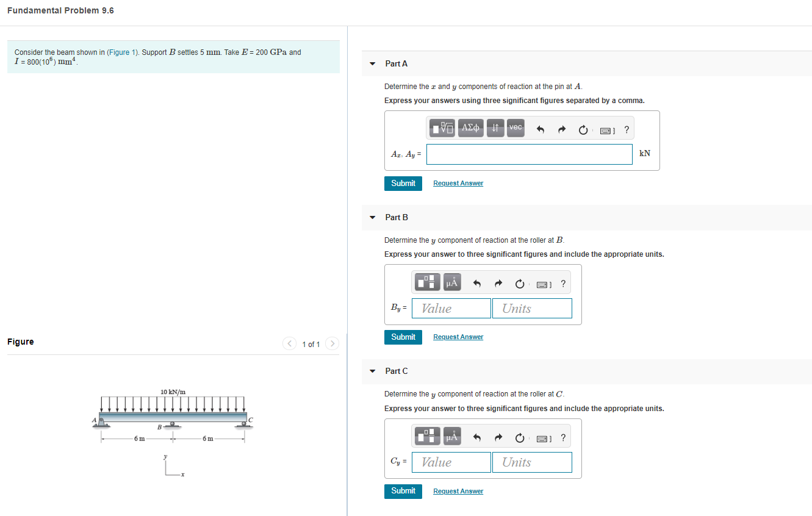Open the (Figure 1) link in problem statement
This screenshot has height=516, width=812.
[x=123, y=52]
